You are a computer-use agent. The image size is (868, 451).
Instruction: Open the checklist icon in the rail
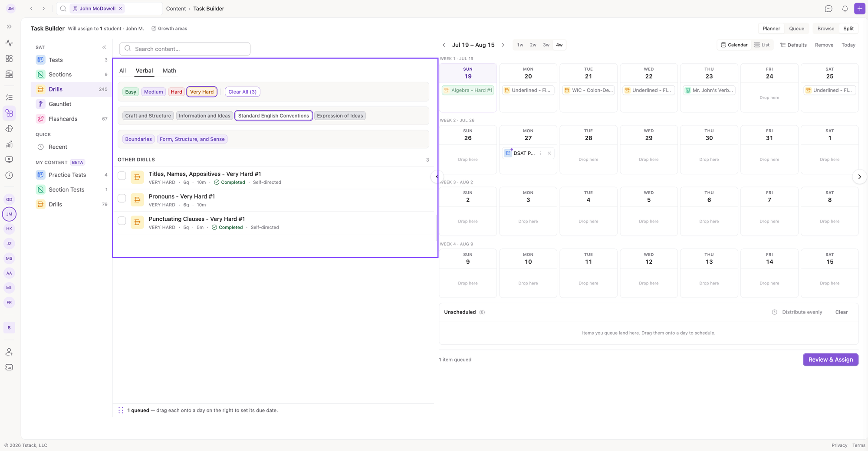9,98
